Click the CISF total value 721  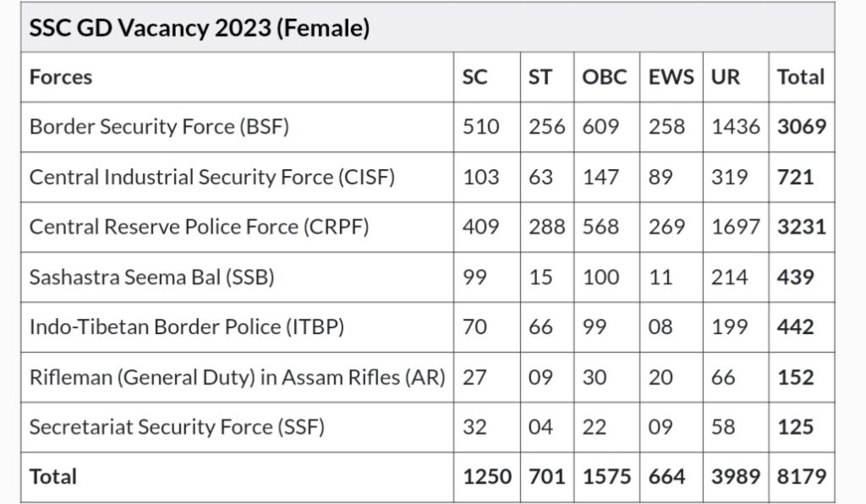point(795,178)
